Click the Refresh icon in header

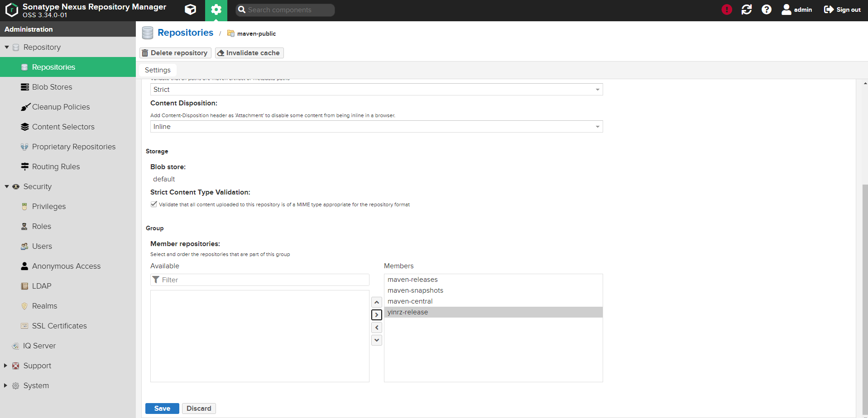click(747, 9)
